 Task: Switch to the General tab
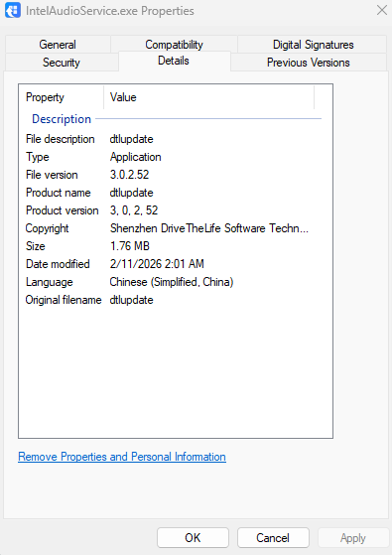tap(58, 45)
